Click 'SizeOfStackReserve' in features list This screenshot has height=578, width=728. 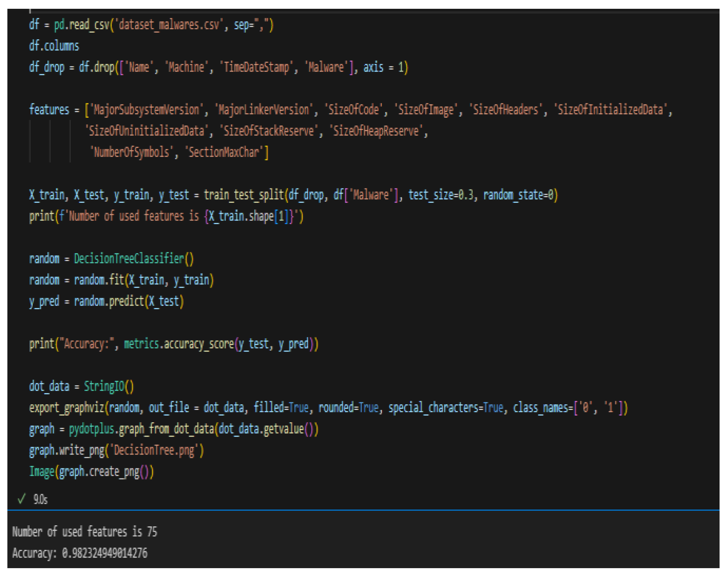268,131
